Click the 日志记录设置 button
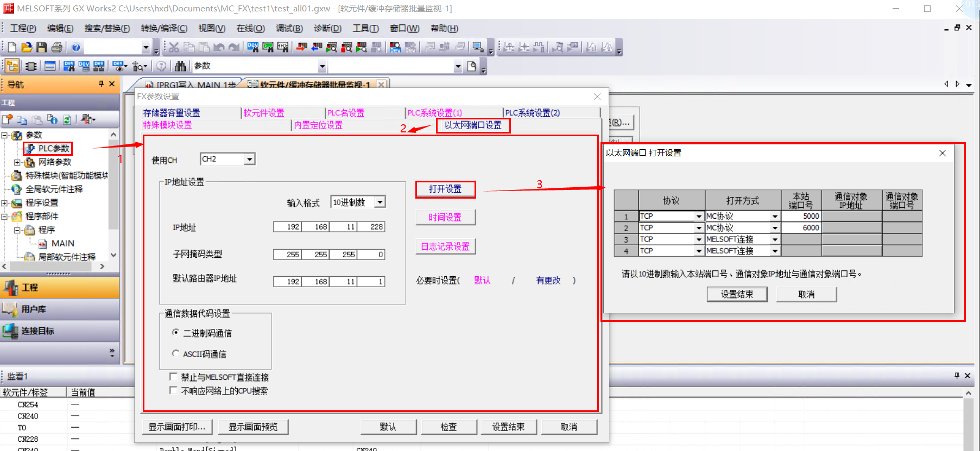This screenshot has width=980, height=451. pos(445,246)
